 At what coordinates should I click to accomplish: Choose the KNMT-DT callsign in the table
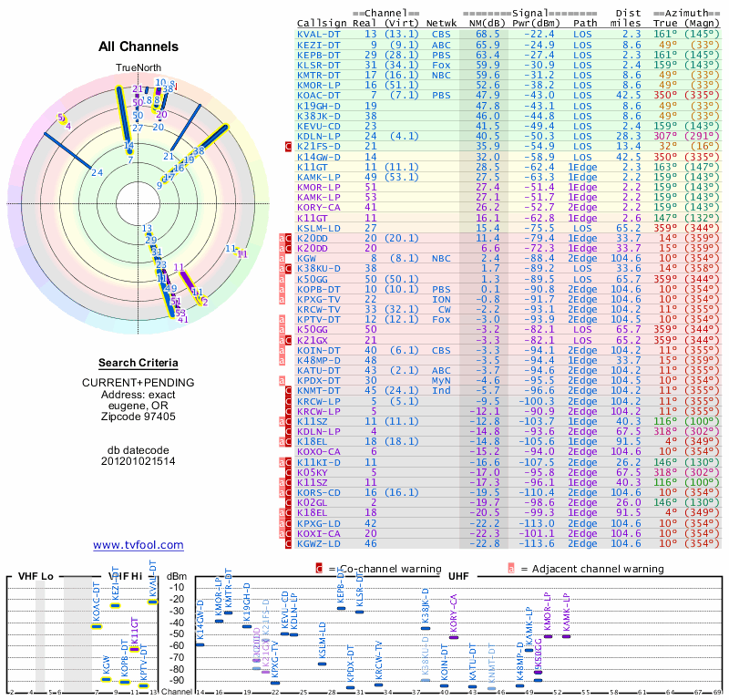click(x=318, y=391)
